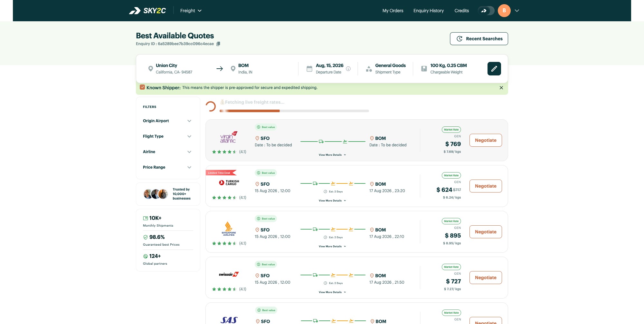Click the Virgin Atlantic airline logo
Screen dimensions: 644x324
tap(229, 137)
